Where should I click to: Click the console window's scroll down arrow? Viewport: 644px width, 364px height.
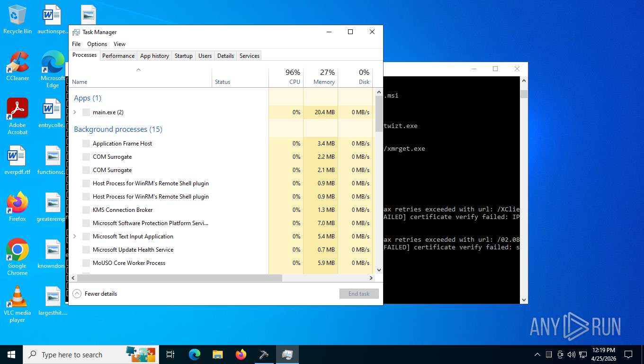[x=524, y=300]
